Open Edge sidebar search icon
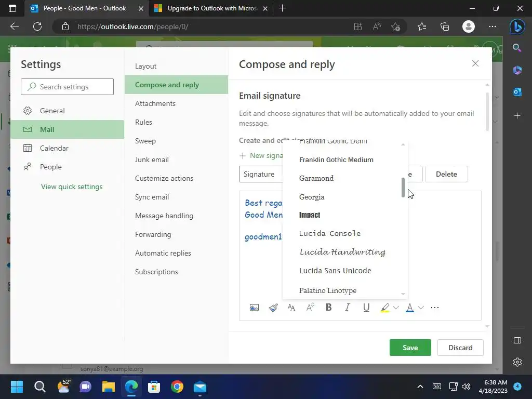Image resolution: width=532 pixels, height=399 pixels. pyautogui.click(x=517, y=48)
